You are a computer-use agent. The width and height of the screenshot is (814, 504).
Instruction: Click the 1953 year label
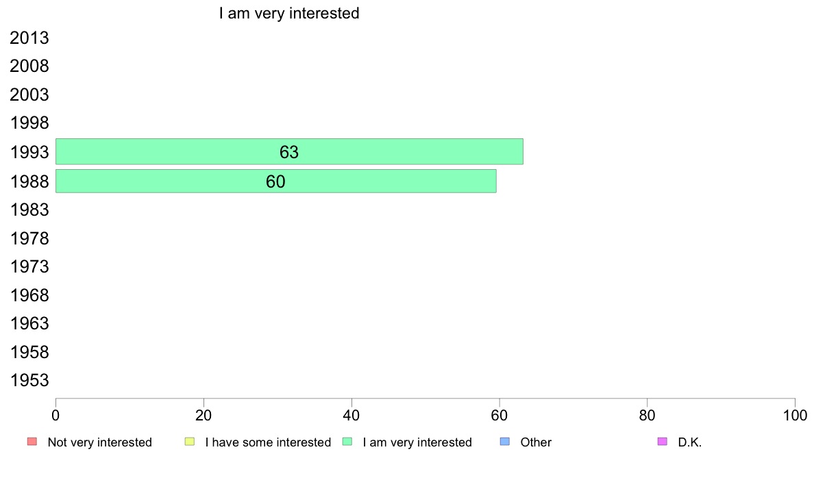tap(29, 381)
